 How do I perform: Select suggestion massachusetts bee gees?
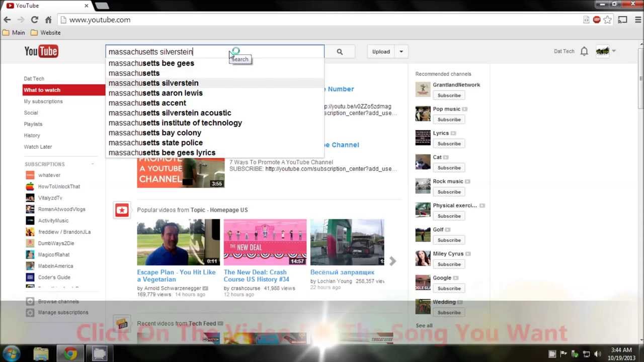click(x=215, y=63)
